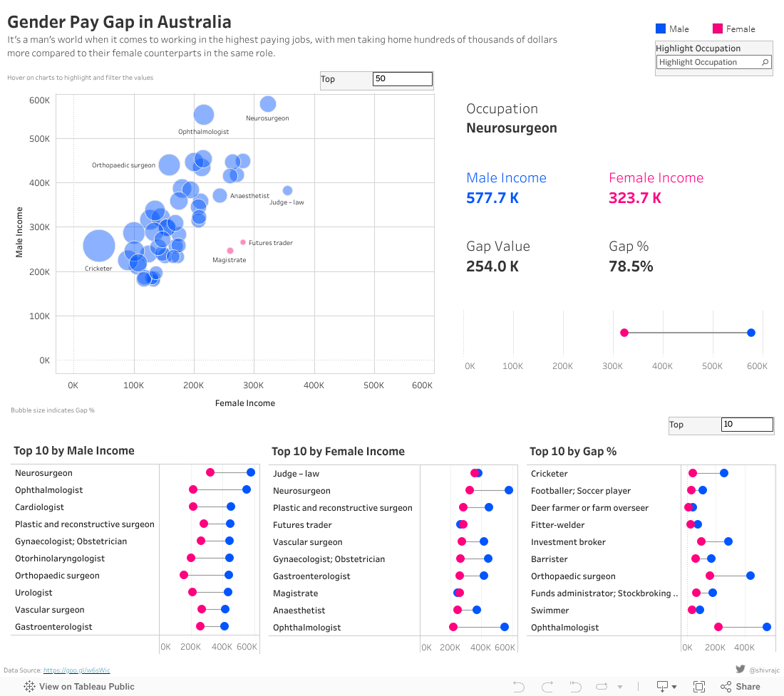Click the Undo arrow in the toolbar
This screenshot has width=784, height=696.
pyautogui.click(x=519, y=687)
